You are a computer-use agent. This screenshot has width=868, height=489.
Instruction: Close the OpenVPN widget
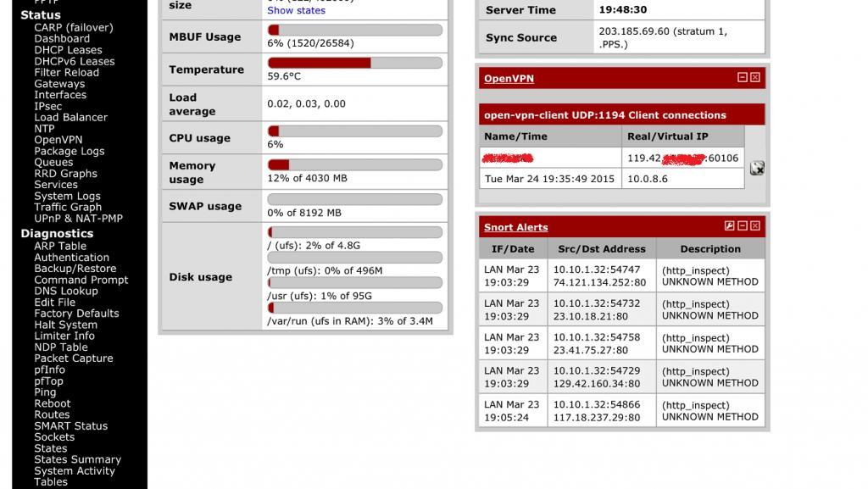pyautogui.click(x=755, y=77)
